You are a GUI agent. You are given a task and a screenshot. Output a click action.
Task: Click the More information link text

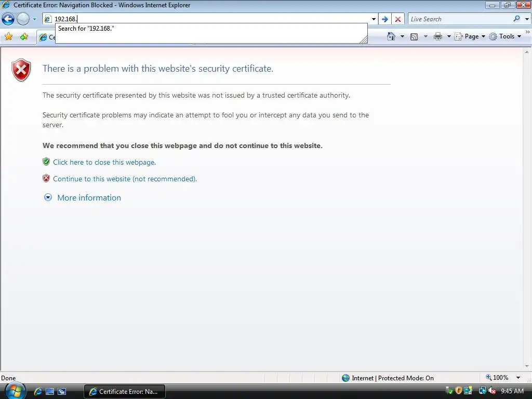(89, 197)
